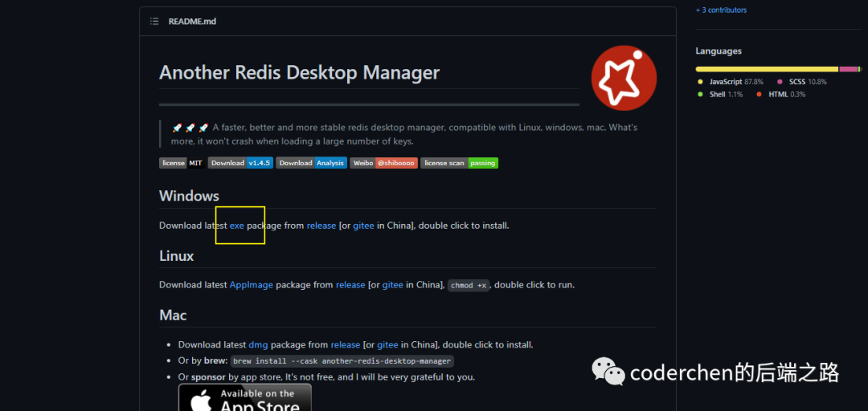
Task: Open the gitee link under Mac
Action: [387, 344]
